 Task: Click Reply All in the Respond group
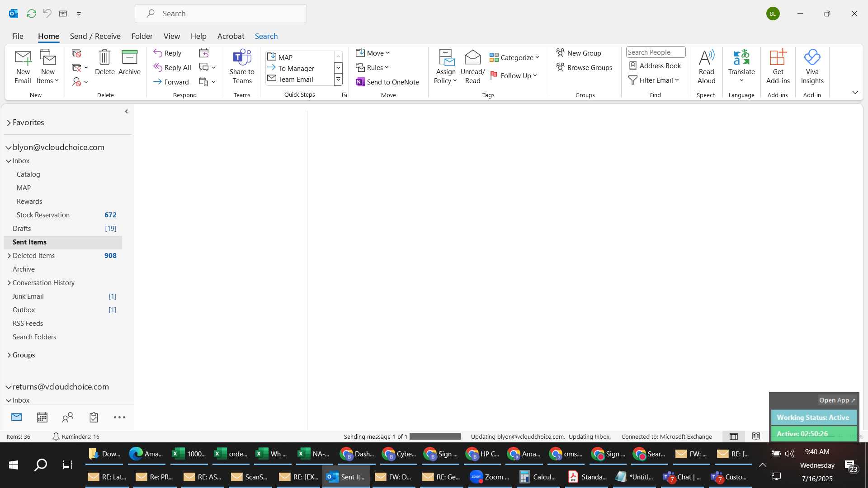click(x=172, y=67)
